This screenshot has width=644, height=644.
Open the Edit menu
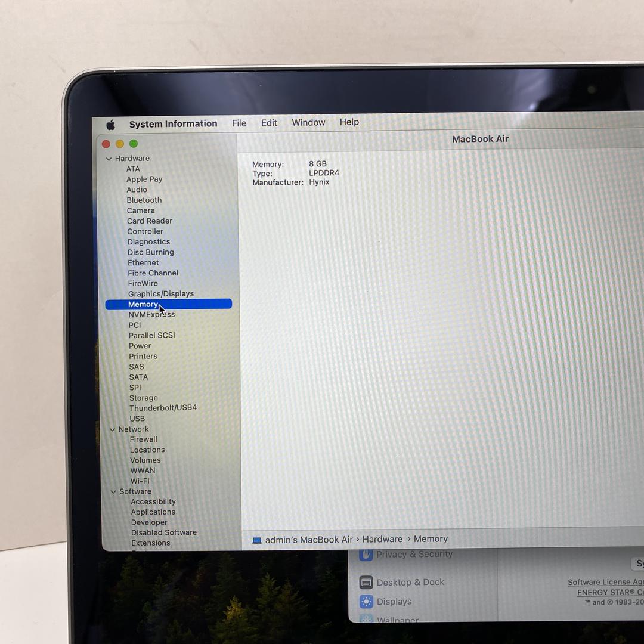pyautogui.click(x=269, y=123)
